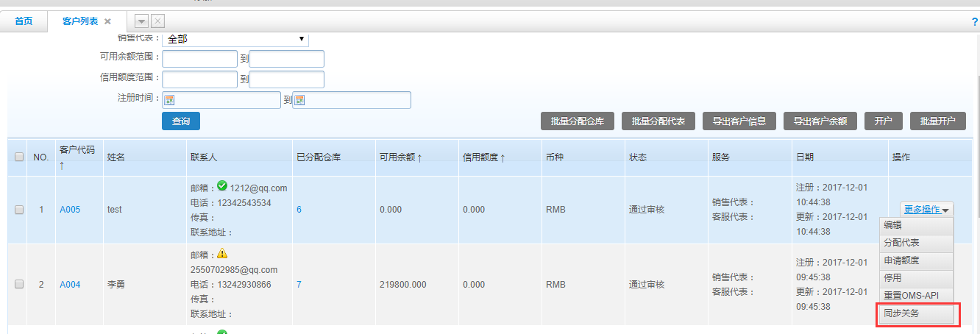Check the checkbox for customer A005 row

[x=19, y=210]
